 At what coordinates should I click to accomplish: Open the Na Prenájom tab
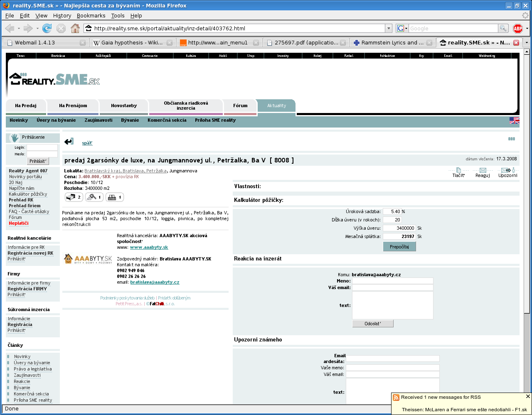pyautogui.click(x=73, y=106)
